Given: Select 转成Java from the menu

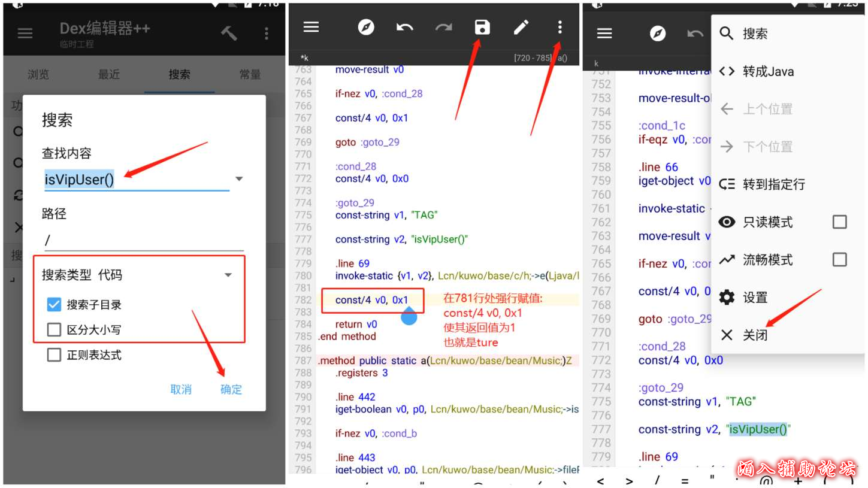Looking at the screenshot, I should [x=768, y=71].
